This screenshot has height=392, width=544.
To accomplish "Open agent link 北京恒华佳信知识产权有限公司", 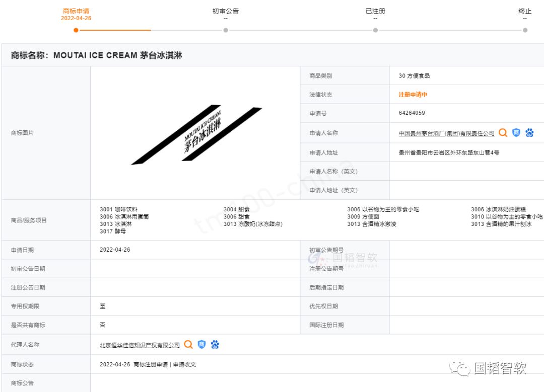I will pyautogui.click(x=140, y=345).
